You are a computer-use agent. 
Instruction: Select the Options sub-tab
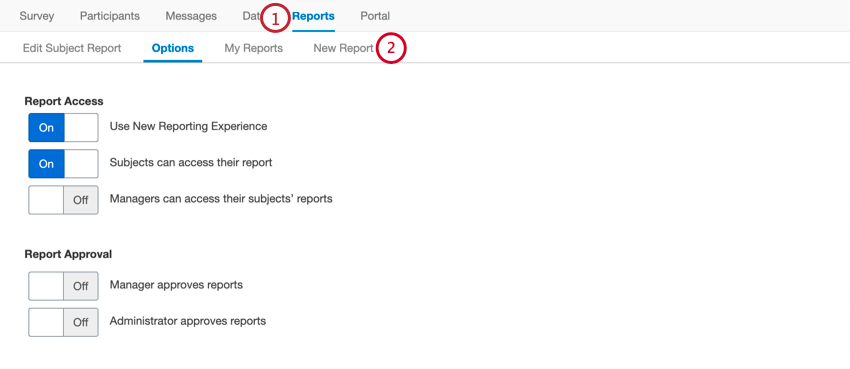point(172,48)
